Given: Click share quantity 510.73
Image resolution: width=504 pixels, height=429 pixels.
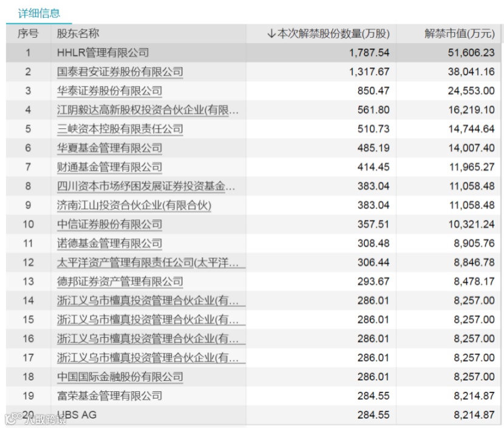Looking at the screenshot, I should coord(373,129).
